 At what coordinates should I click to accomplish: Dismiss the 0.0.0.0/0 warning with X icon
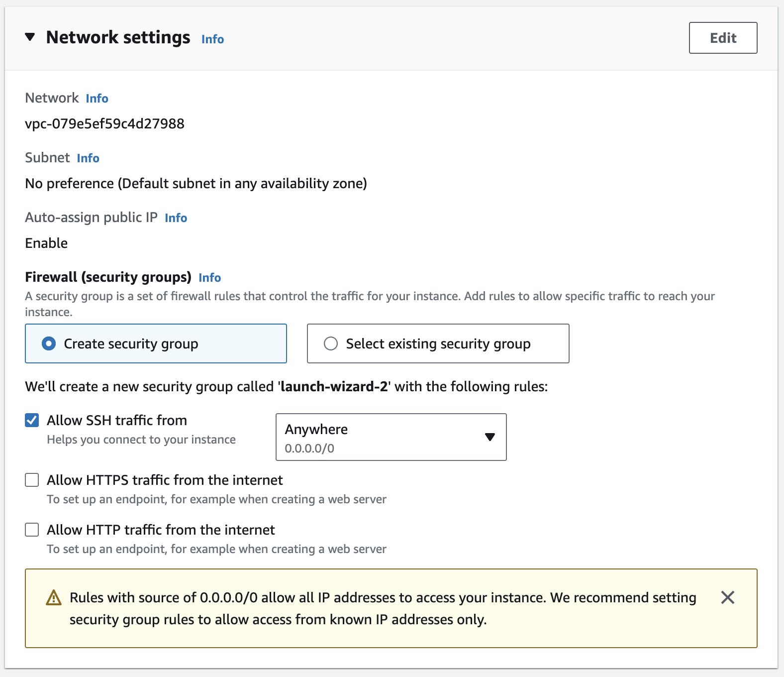tap(727, 597)
